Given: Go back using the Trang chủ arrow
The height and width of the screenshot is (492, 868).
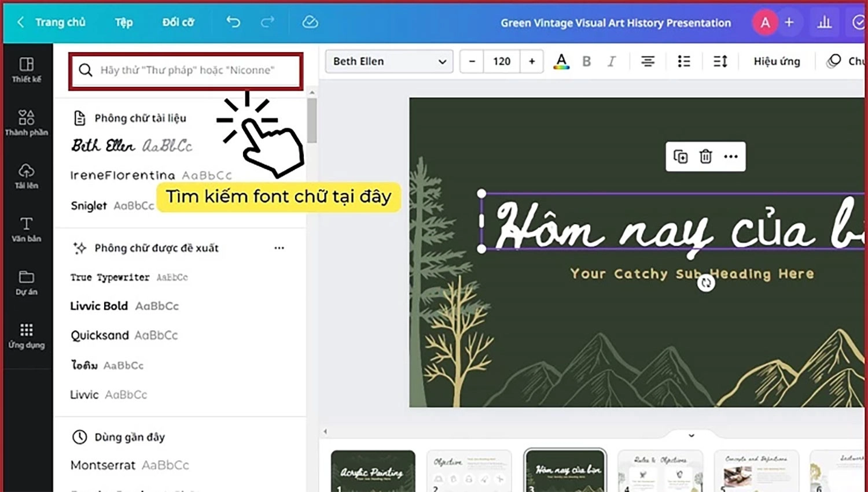Looking at the screenshot, I should pos(20,22).
